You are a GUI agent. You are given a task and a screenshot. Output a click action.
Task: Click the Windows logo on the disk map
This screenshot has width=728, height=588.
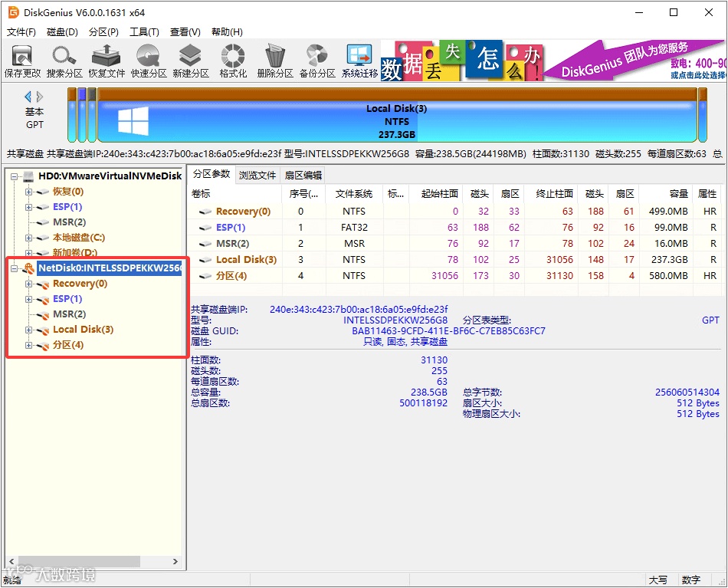click(133, 121)
